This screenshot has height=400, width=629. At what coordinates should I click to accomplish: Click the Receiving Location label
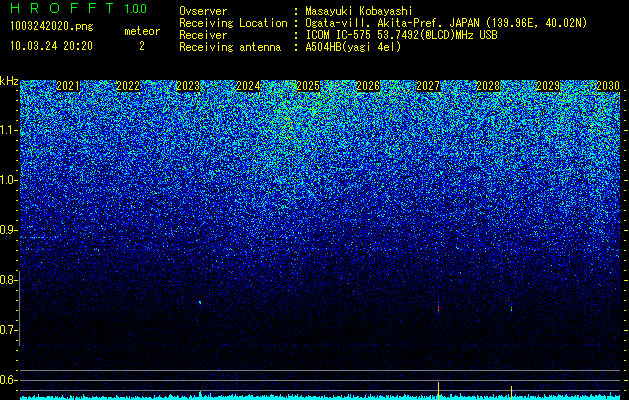233,23
